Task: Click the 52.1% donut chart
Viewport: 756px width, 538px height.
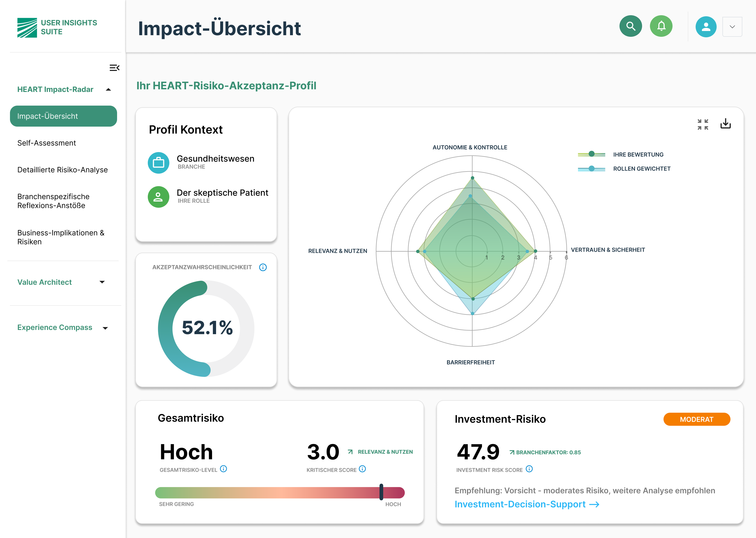Action: [x=207, y=328]
